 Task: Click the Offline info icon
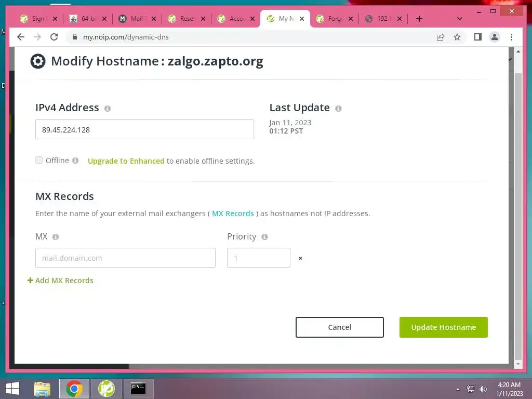click(75, 161)
